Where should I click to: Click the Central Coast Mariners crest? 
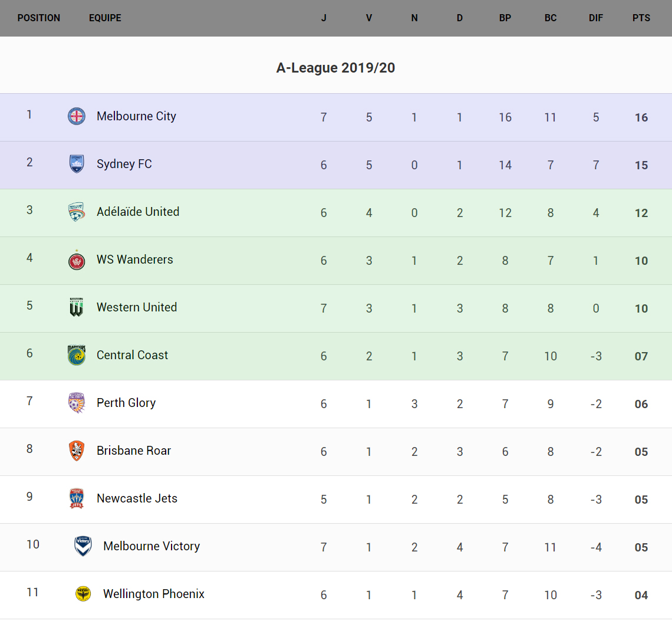point(77,355)
